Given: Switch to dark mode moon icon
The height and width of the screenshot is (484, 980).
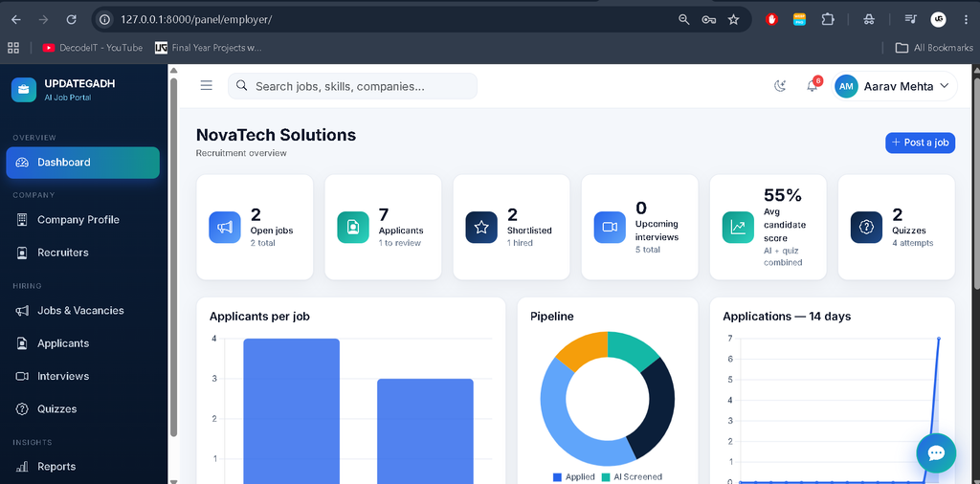Looking at the screenshot, I should [779, 86].
